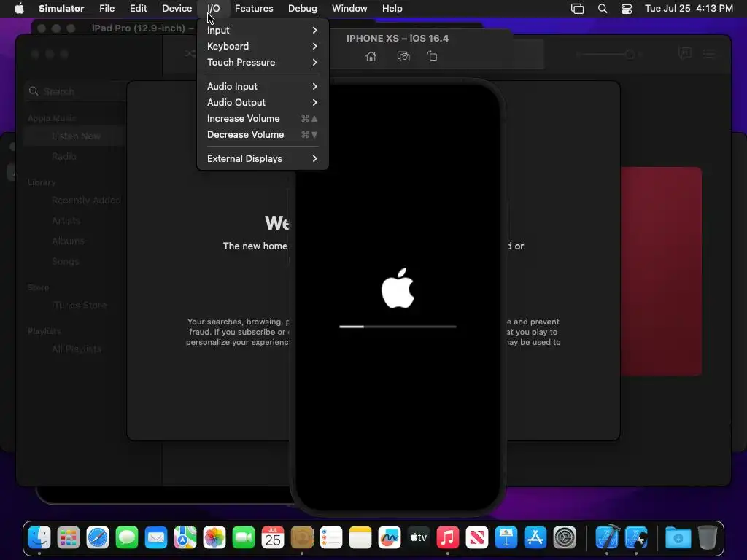Choose Decrease Volume from I/O menu

tap(263, 135)
